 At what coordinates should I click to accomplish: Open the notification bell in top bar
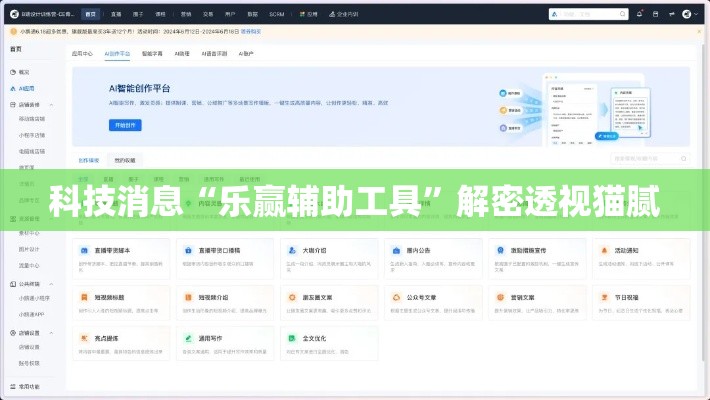639,14
